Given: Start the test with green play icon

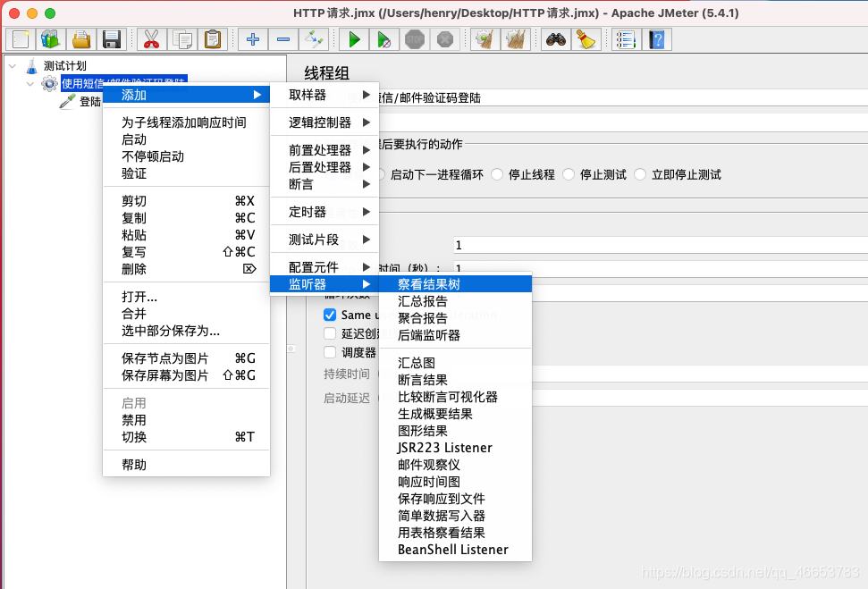Looking at the screenshot, I should (x=354, y=39).
